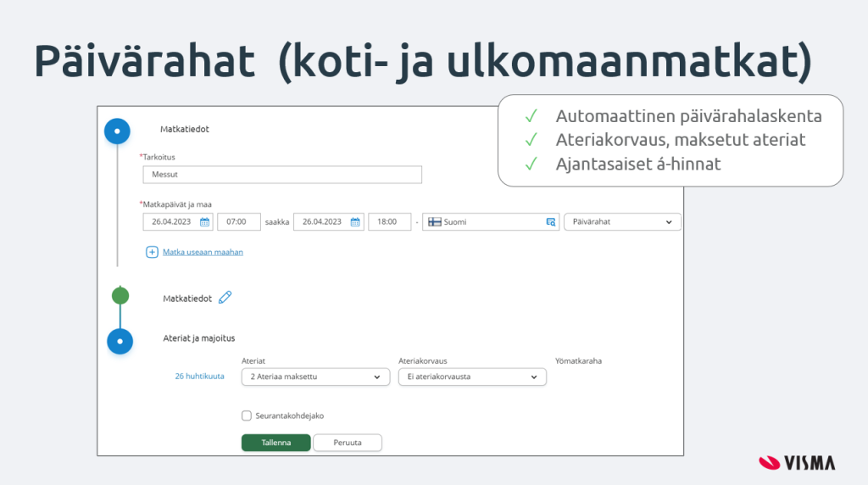Click the start time field 07:00
The width and height of the screenshot is (868, 485).
[239, 222]
